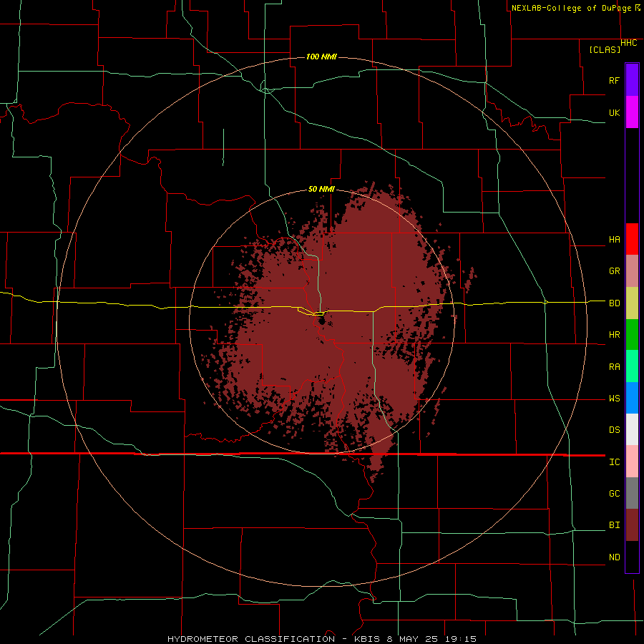Click the HR green legend swatch
Viewport: 644px width, 644px height.
click(632, 335)
